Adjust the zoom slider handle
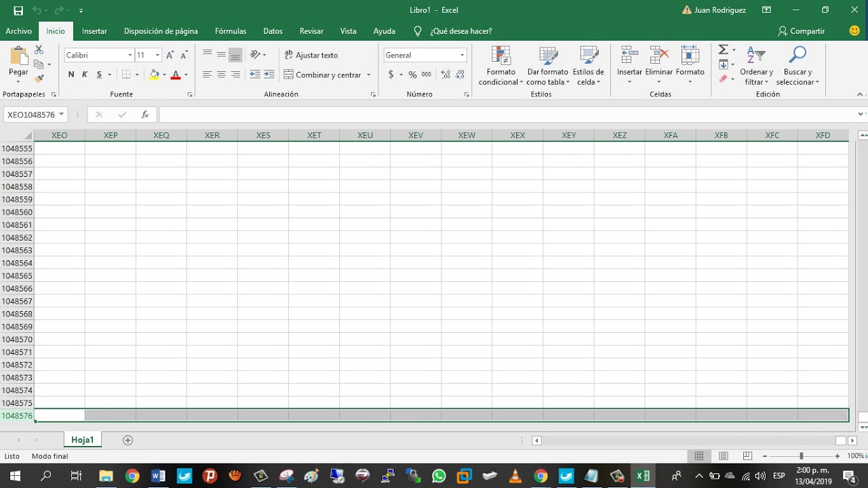 [x=801, y=456]
